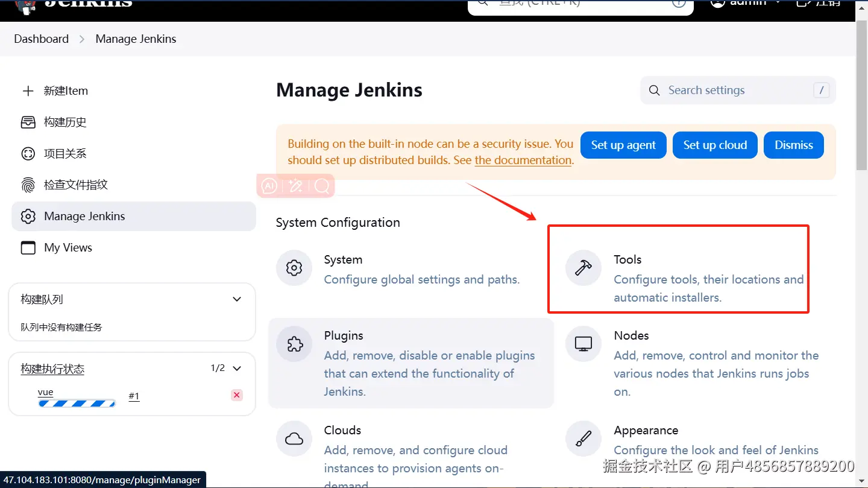868x488 pixels.
Task: Click the Nodes monitor icon
Action: pyautogui.click(x=583, y=344)
